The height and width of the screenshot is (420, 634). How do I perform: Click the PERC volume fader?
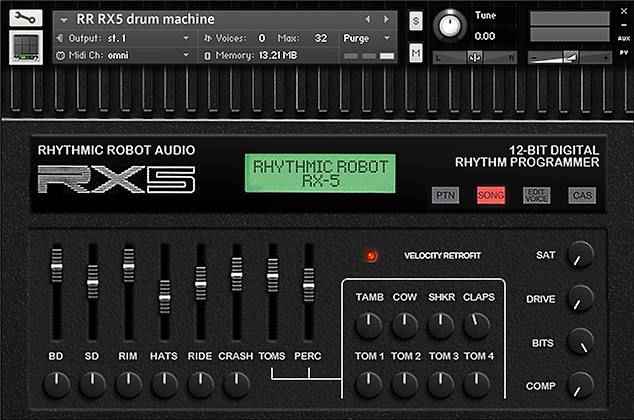coord(309,285)
